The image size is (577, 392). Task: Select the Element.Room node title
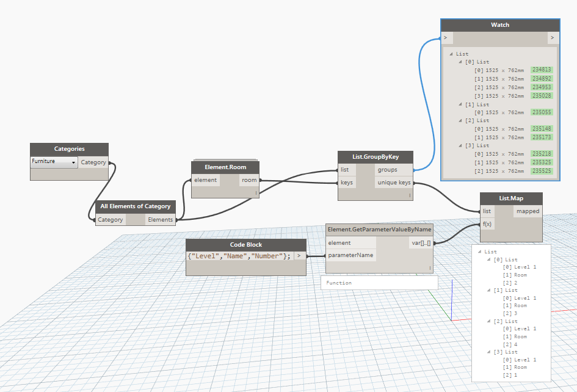pyautogui.click(x=225, y=167)
